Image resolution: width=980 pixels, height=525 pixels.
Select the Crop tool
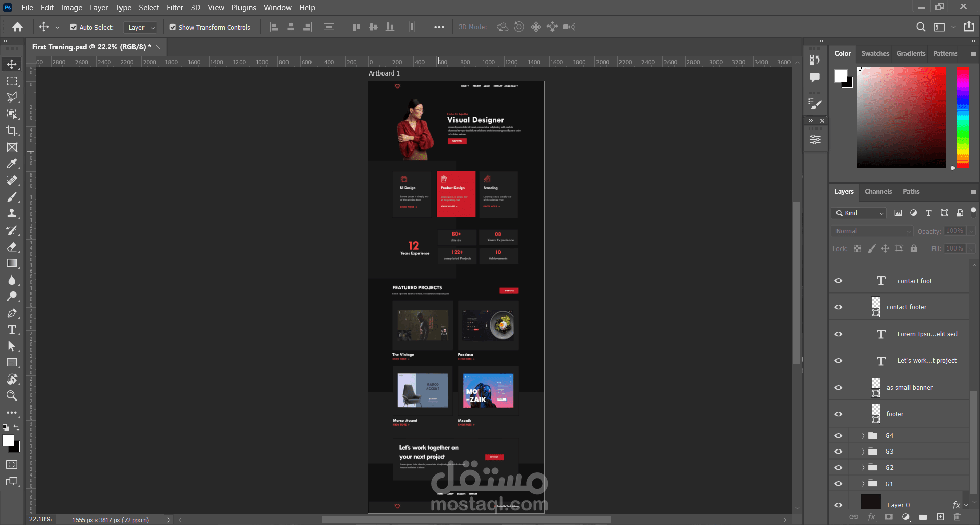click(12, 131)
